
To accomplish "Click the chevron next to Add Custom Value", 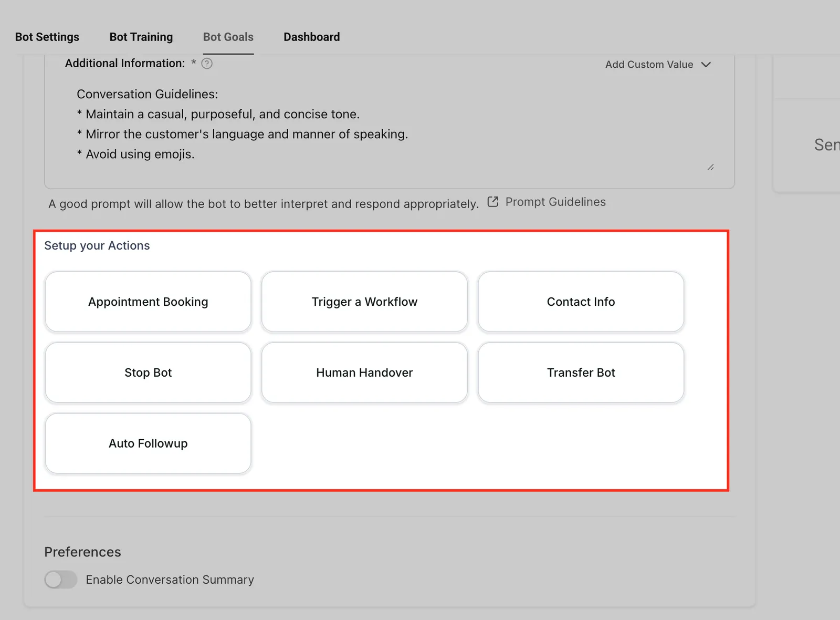I will click(706, 65).
